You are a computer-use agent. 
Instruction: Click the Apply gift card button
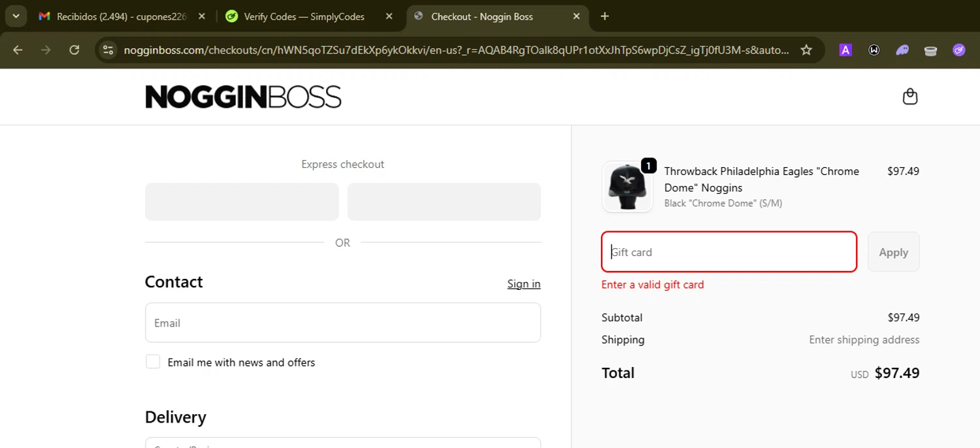click(893, 252)
